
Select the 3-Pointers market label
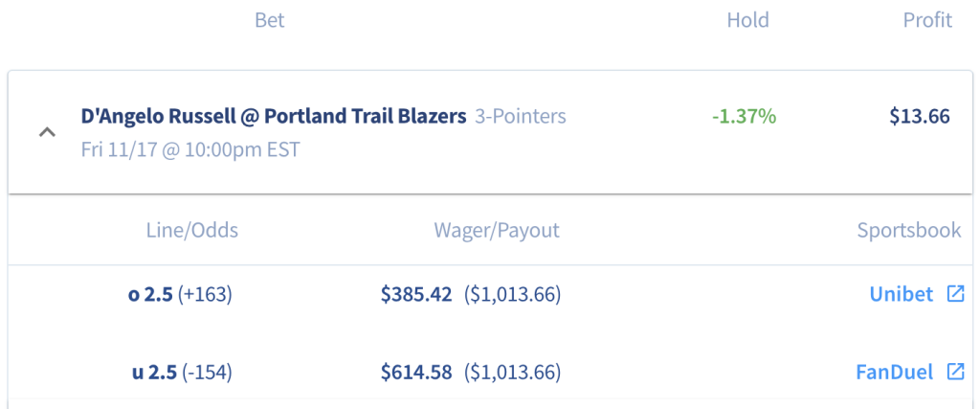[520, 116]
